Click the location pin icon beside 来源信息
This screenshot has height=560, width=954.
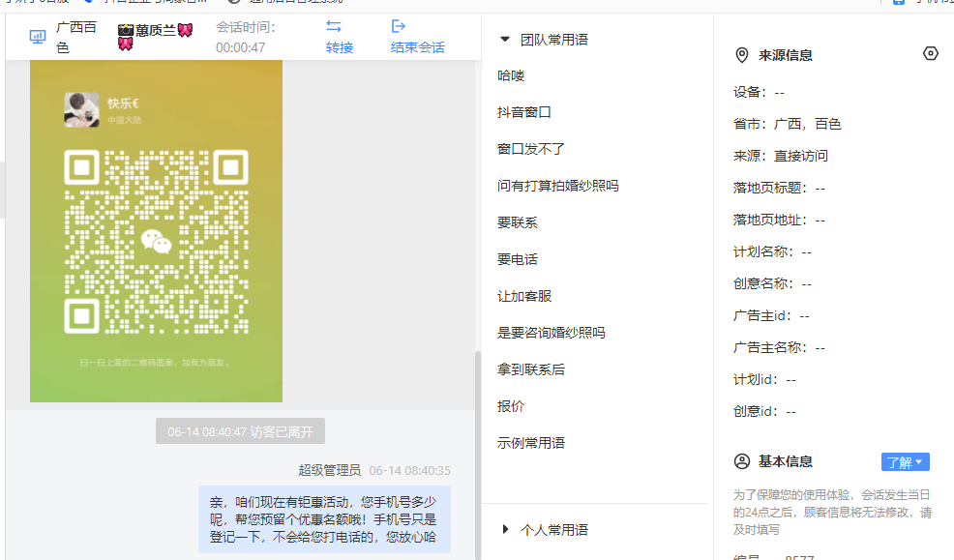point(742,55)
